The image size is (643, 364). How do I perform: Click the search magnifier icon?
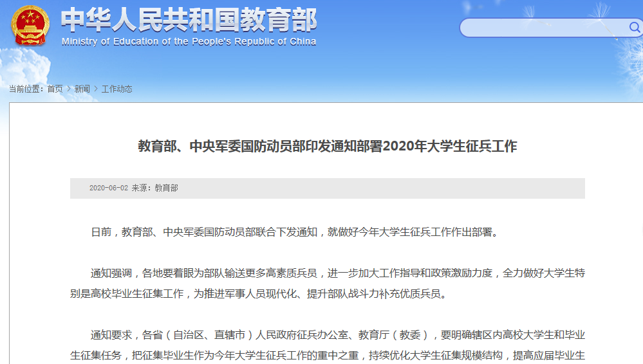point(635,28)
